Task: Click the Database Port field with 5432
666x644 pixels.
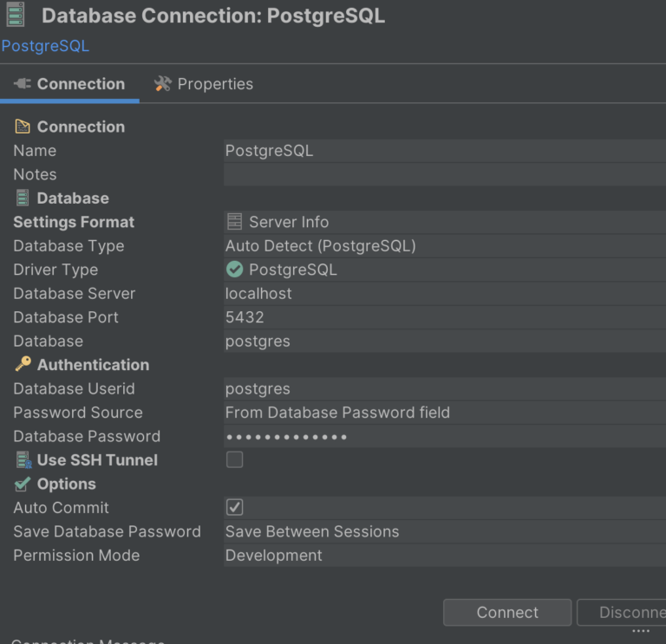Action: [442, 317]
